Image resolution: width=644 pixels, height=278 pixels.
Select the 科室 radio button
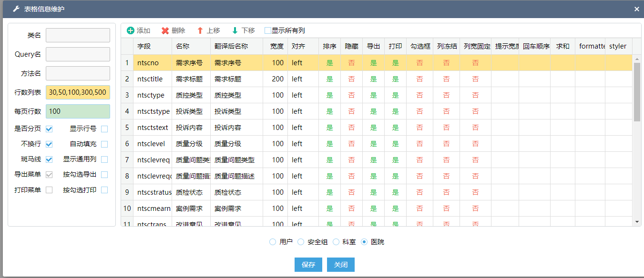pyautogui.click(x=336, y=242)
